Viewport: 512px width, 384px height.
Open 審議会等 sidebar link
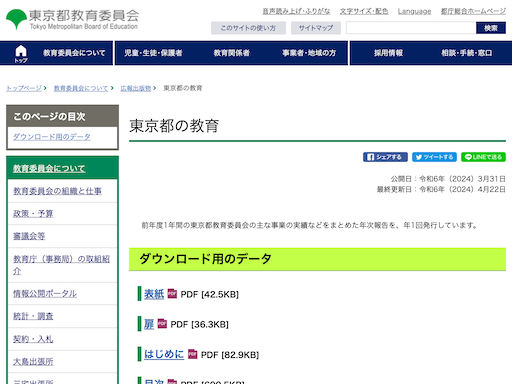[29, 236]
